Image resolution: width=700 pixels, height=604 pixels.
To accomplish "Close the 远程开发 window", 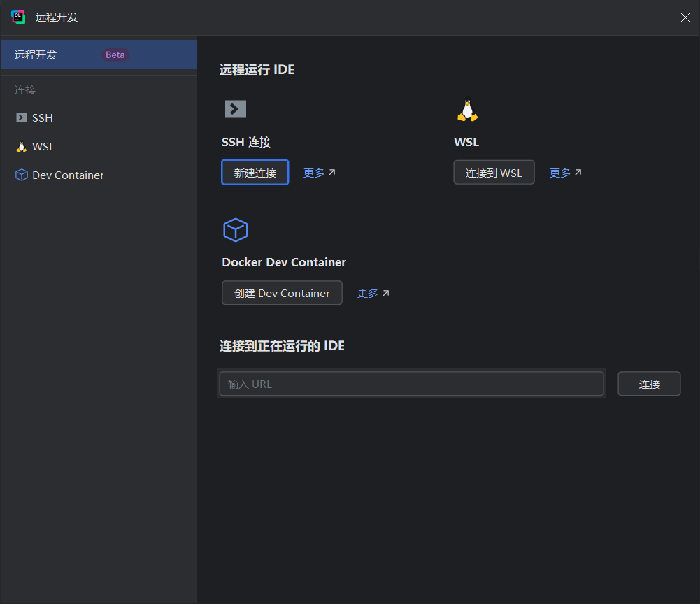I will (x=685, y=17).
